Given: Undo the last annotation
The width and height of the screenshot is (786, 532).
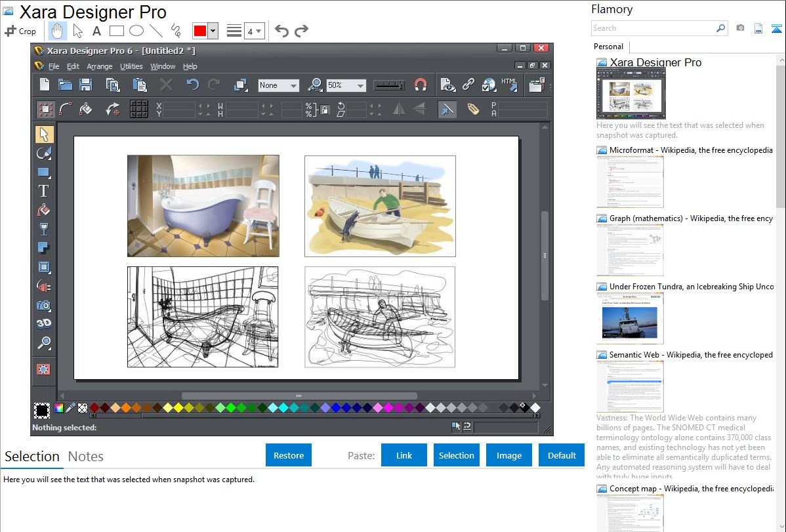Looking at the screenshot, I should click(281, 31).
